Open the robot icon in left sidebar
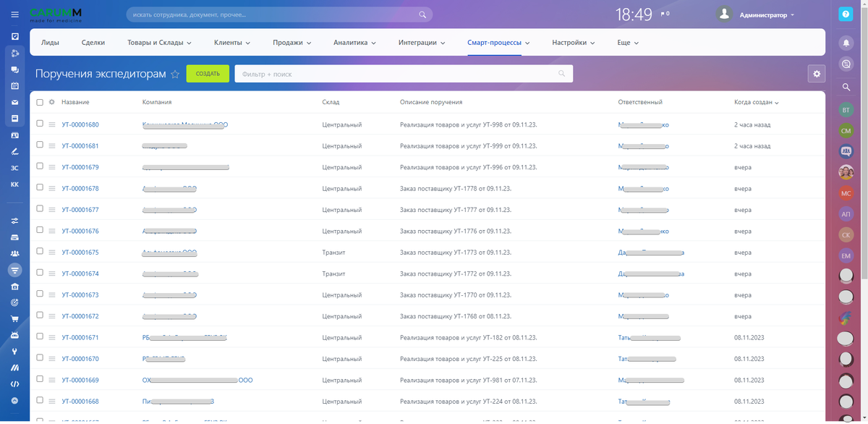 14,335
